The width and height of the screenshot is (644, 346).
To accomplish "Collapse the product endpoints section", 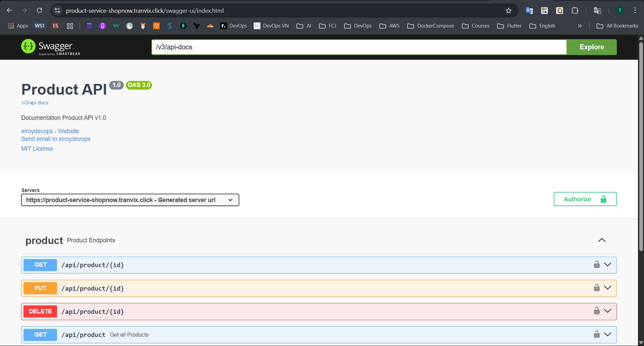I will click(602, 240).
